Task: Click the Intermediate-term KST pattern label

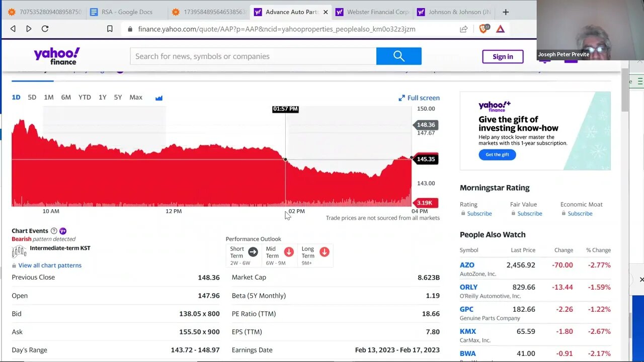Action: [60, 248]
